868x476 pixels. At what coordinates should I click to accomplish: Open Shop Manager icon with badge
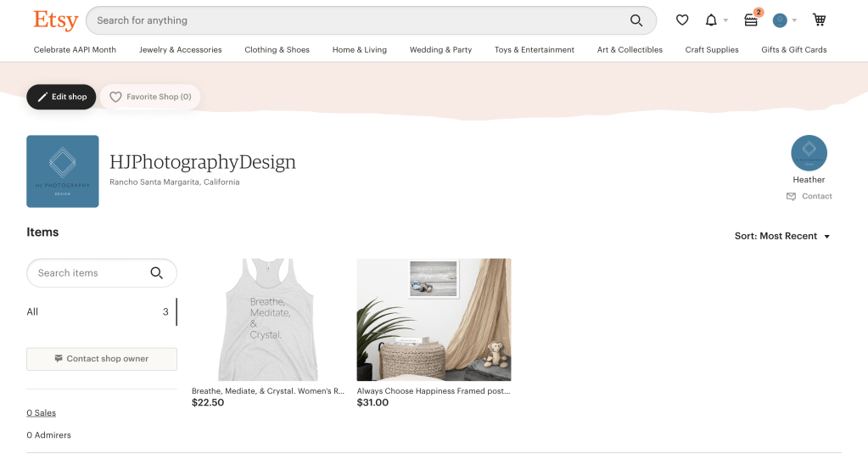point(751,20)
